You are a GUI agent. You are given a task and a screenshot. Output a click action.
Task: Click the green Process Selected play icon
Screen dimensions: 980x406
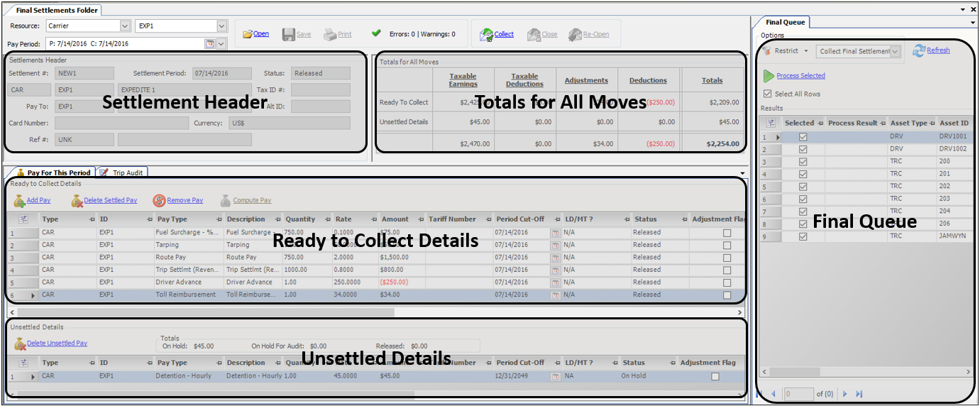[769, 75]
